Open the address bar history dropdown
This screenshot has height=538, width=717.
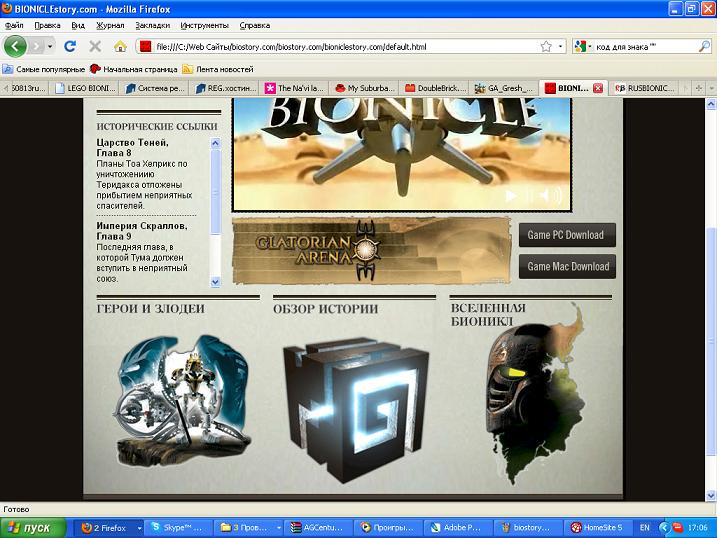(560, 47)
